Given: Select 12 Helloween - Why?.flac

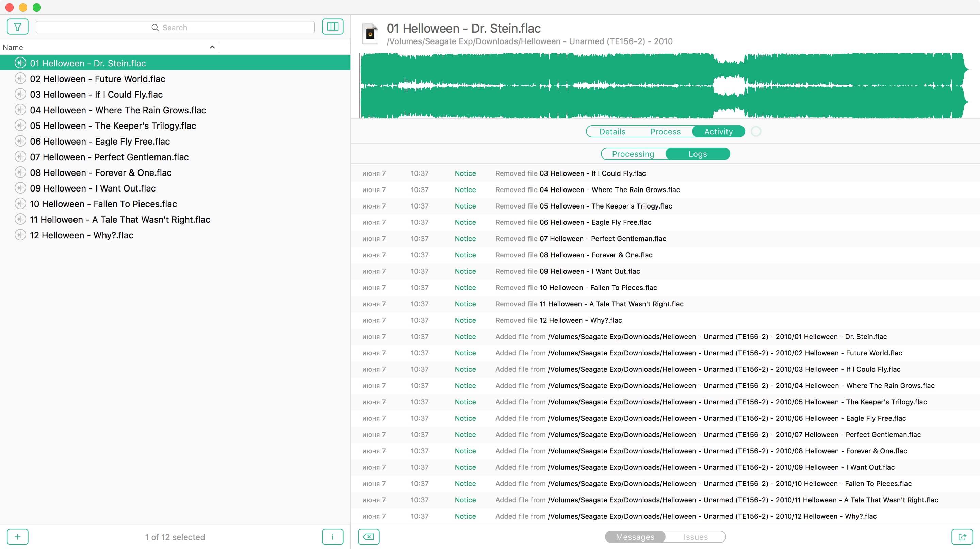Looking at the screenshot, I should 175,235.
